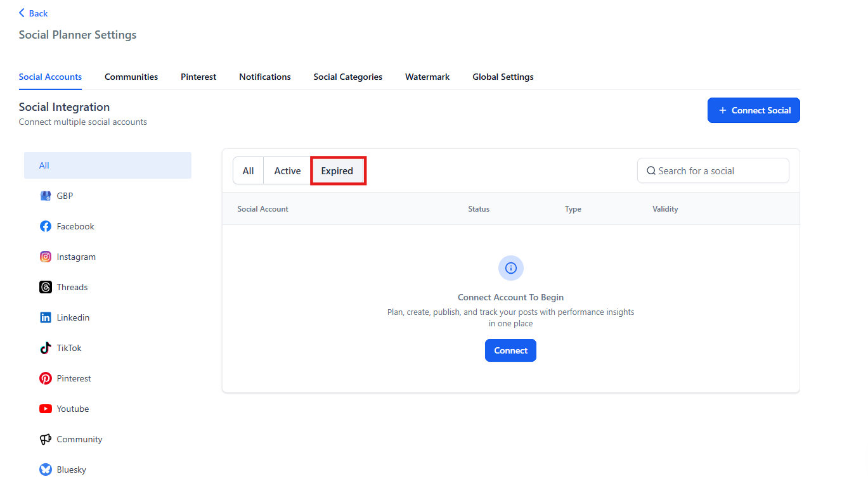Viewport: 868px width, 479px height.
Task: Choose the Bluesky butterfly icon
Action: 46,469
